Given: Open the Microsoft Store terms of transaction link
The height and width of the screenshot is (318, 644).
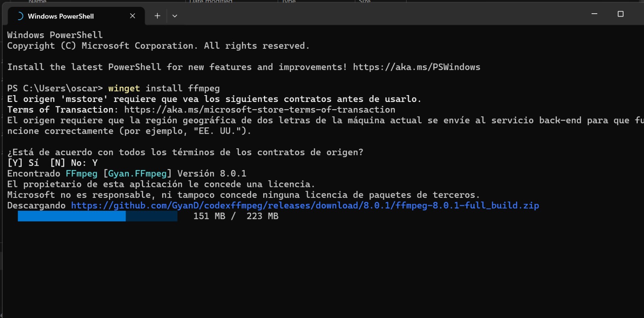Looking at the screenshot, I should (x=260, y=109).
